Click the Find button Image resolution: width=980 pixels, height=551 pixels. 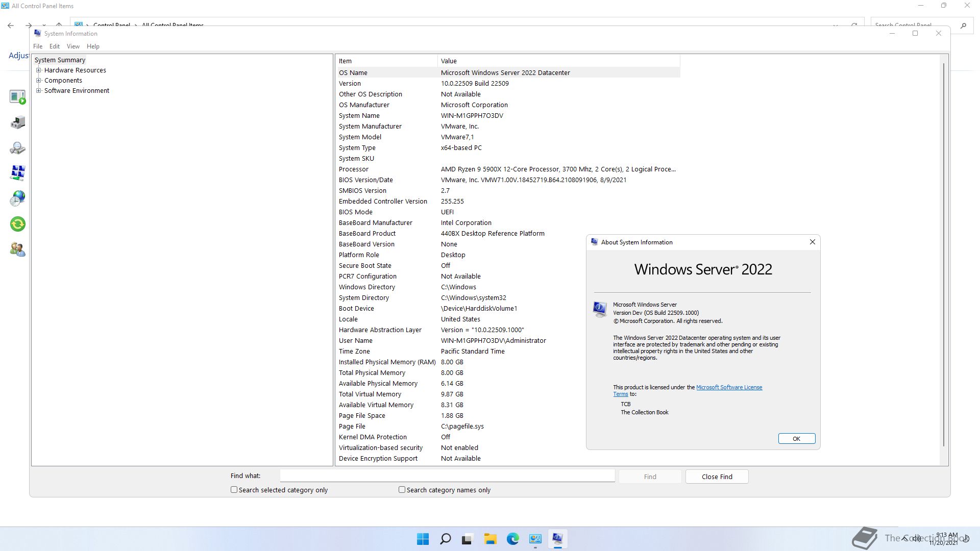(650, 477)
